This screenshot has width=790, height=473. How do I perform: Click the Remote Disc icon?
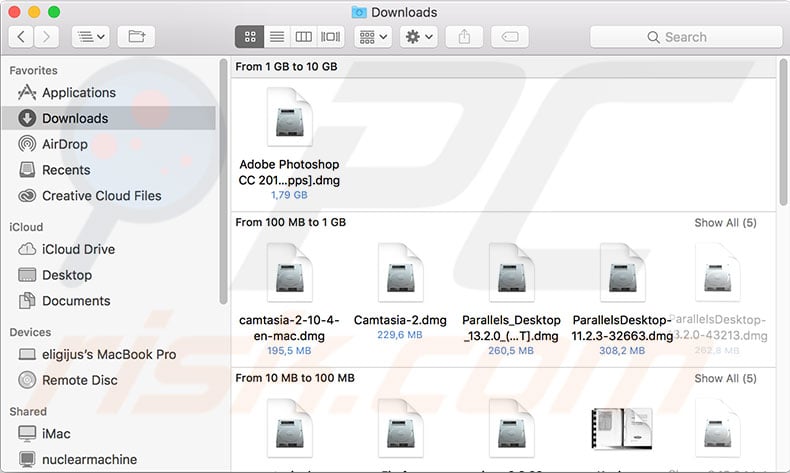27,380
